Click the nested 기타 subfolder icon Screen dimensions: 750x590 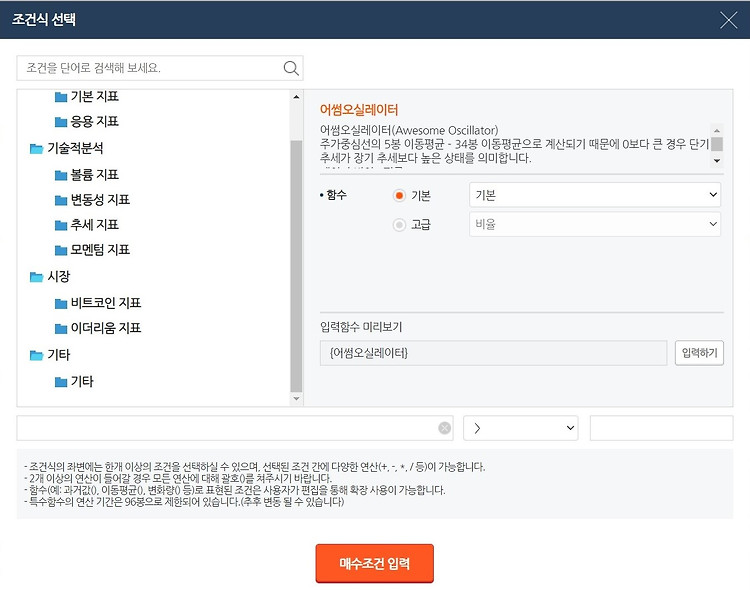coord(61,382)
